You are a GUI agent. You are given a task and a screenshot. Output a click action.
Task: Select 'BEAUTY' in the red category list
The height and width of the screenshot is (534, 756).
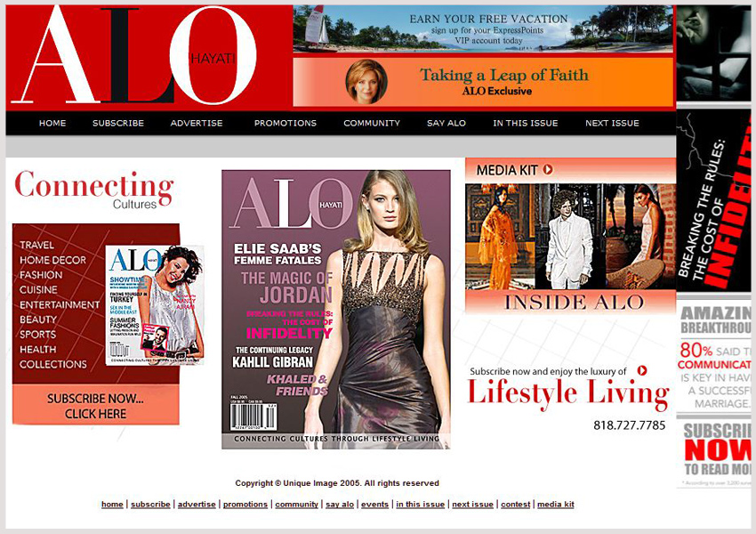38,320
